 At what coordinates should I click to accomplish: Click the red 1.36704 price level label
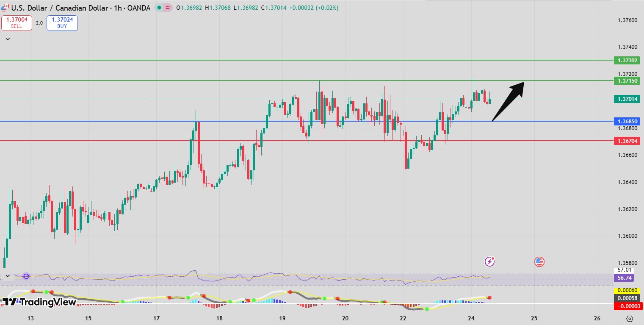(x=627, y=141)
